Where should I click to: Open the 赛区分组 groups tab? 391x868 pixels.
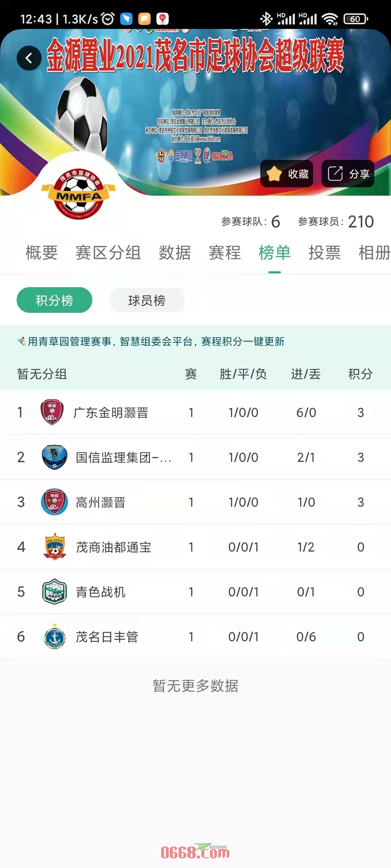pos(108,252)
